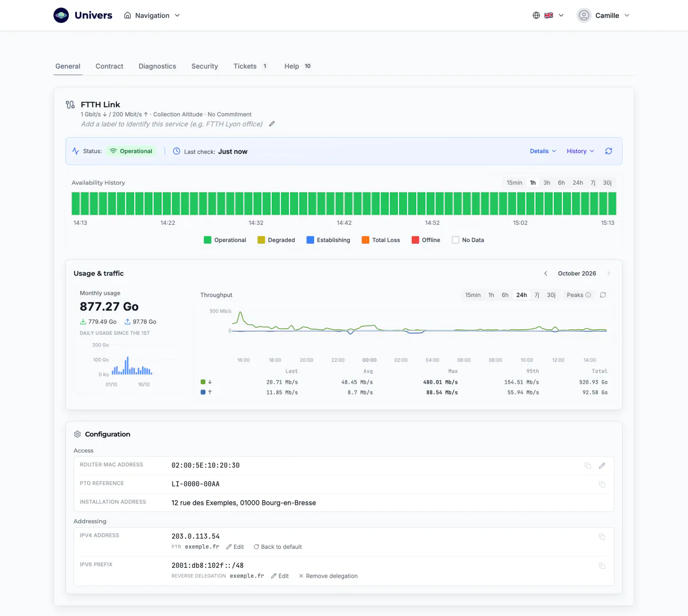Click the green Operational legend swatch
Screen dimensions: 688x616
click(x=208, y=240)
